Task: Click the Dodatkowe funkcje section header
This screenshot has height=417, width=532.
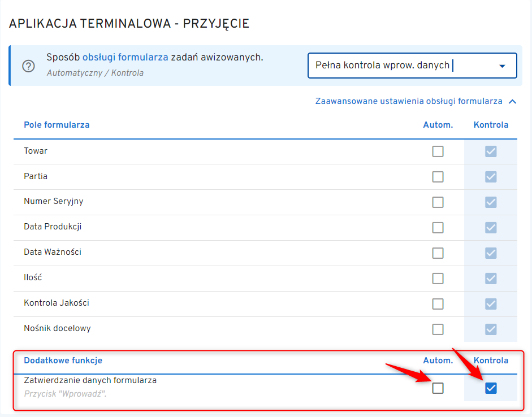Action: (63, 360)
